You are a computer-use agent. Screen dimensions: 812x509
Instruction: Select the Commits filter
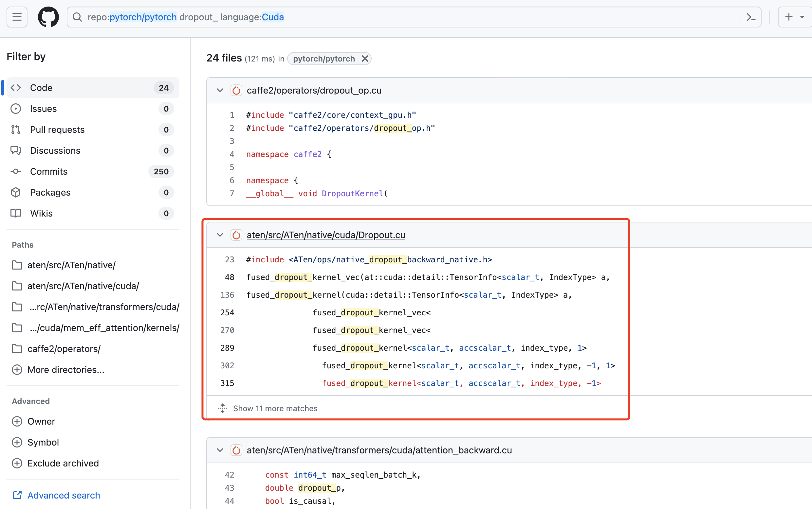click(x=93, y=171)
